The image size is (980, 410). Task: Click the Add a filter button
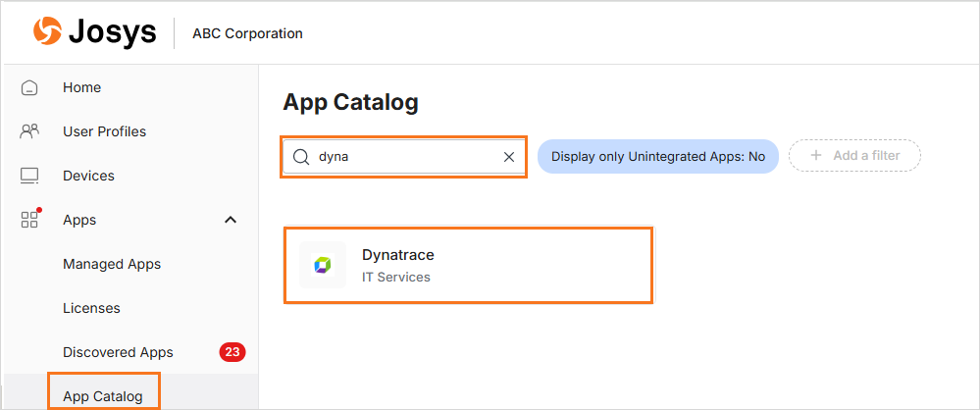click(x=855, y=156)
